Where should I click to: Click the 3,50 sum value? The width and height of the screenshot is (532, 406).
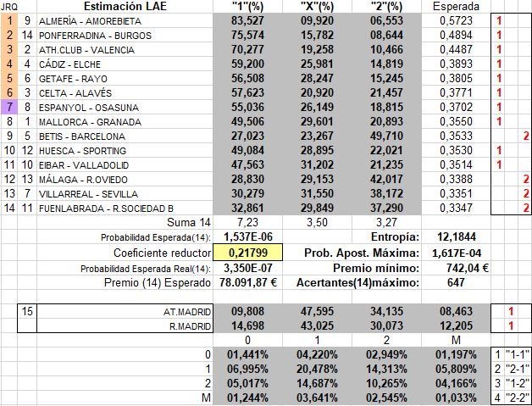pyautogui.click(x=317, y=222)
